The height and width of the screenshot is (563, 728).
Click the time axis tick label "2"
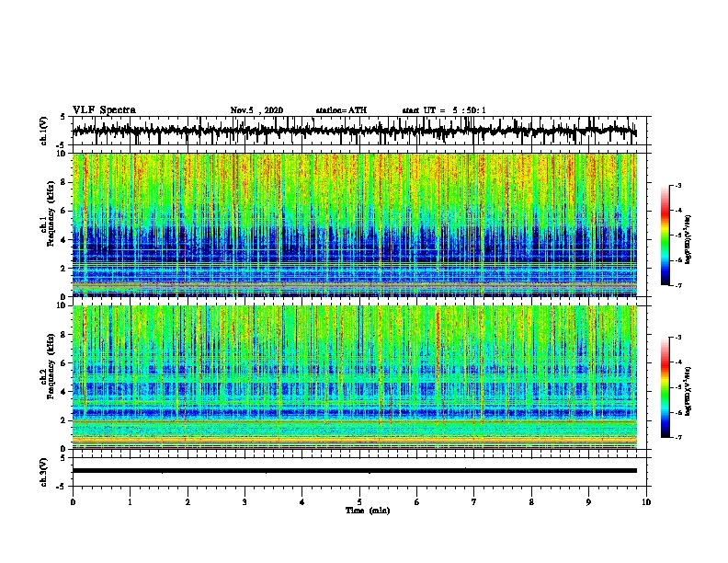[x=188, y=502]
